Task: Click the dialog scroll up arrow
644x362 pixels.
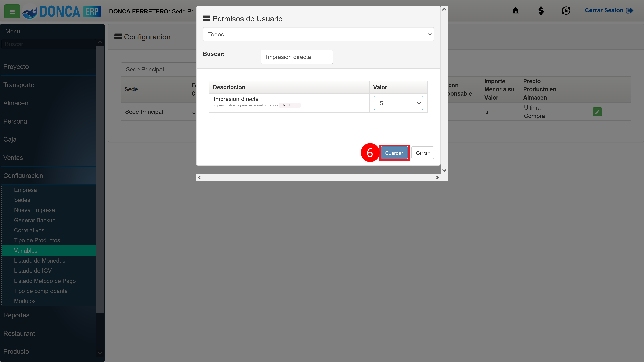Action: tap(444, 10)
